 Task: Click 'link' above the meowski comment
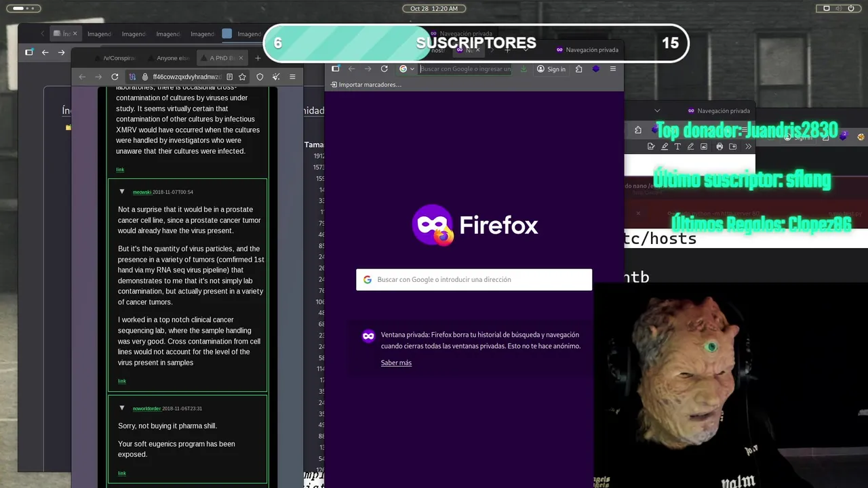(120, 169)
